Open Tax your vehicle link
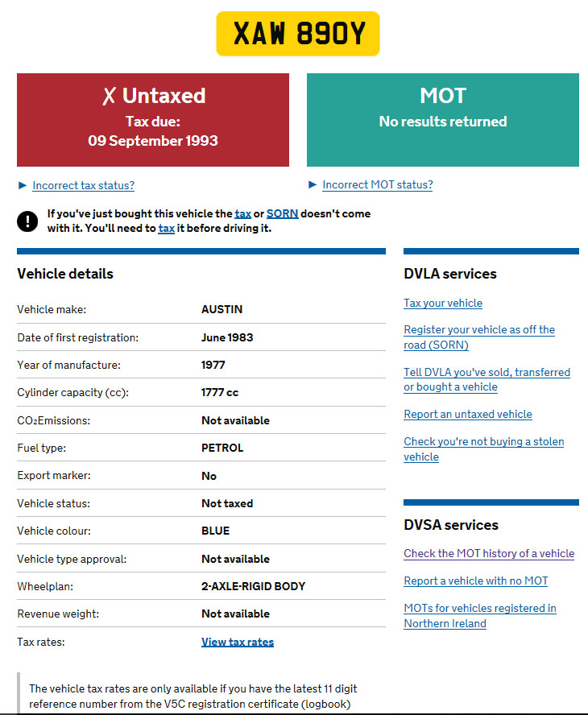The height and width of the screenshot is (715, 588). (x=443, y=304)
